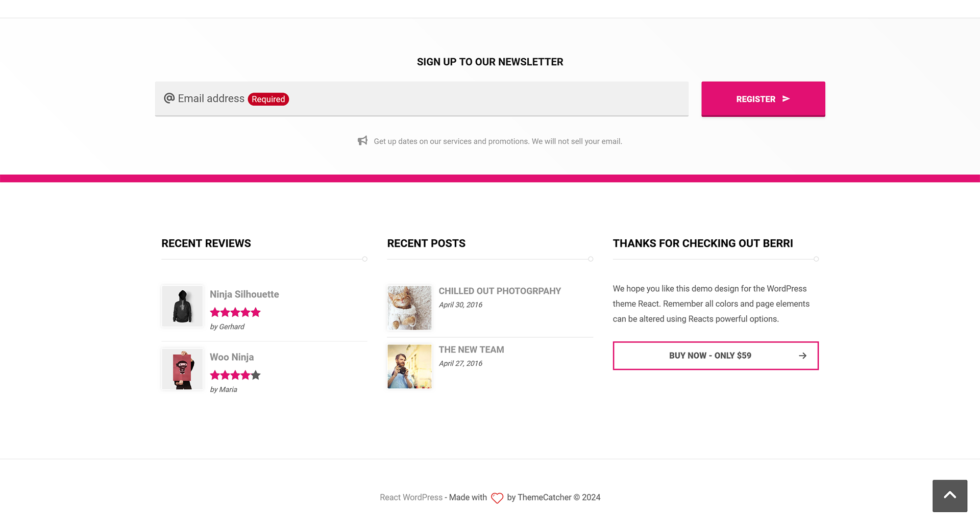Click the Woo Ninja poster thumbnail
The width and height of the screenshot is (980, 525).
pyautogui.click(x=182, y=369)
